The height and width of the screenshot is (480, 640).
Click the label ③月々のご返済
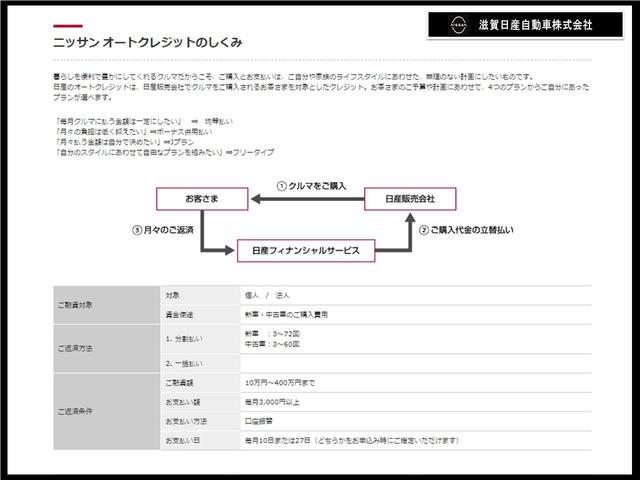click(x=163, y=230)
